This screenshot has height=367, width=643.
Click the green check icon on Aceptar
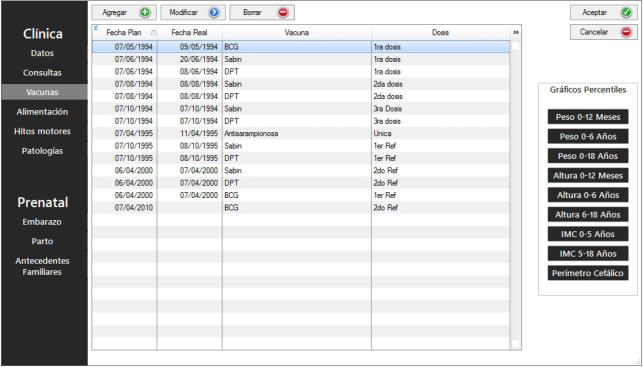pyautogui.click(x=626, y=13)
